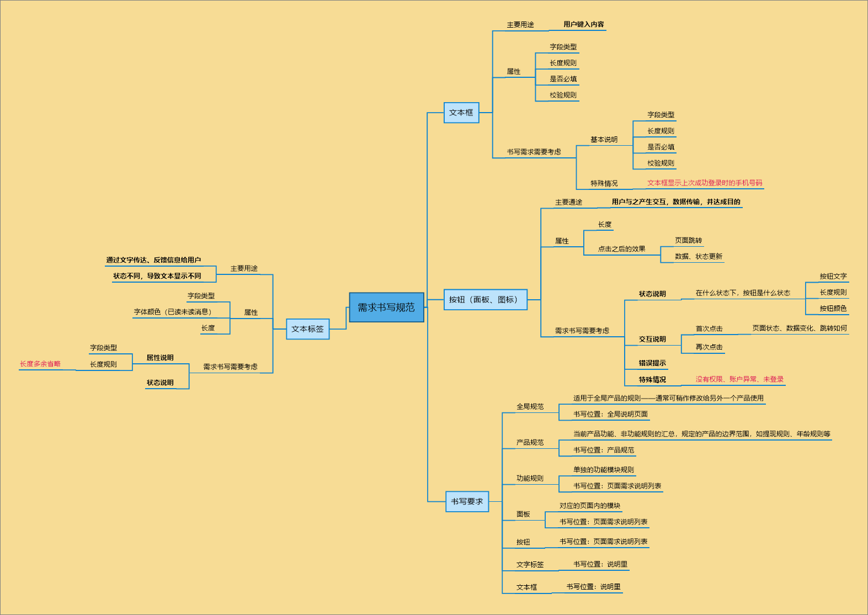Image resolution: width=868 pixels, height=615 pixels.
Task: Select the 属性说明 node
Action: 160,358
